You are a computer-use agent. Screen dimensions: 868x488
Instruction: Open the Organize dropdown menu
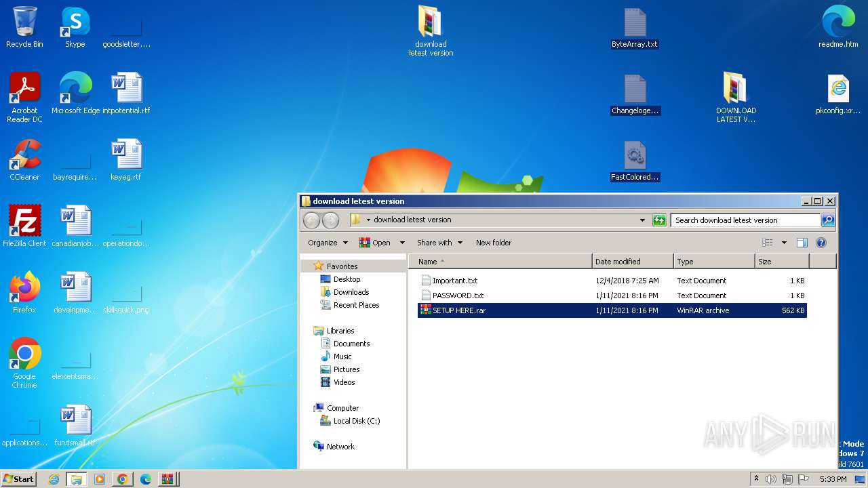[328, 243]
